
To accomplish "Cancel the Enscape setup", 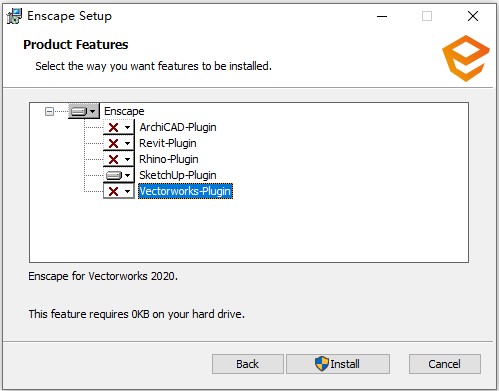I will [x=445, y=364].
